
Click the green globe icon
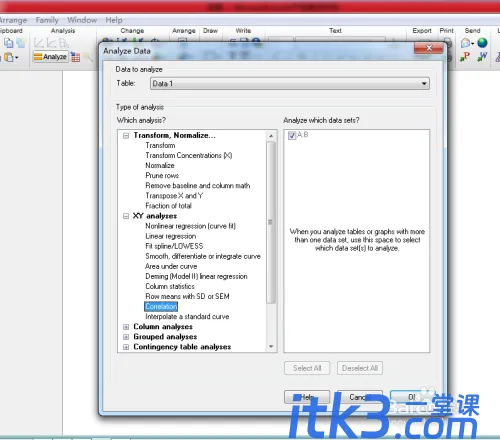click(x=482, y=43)
